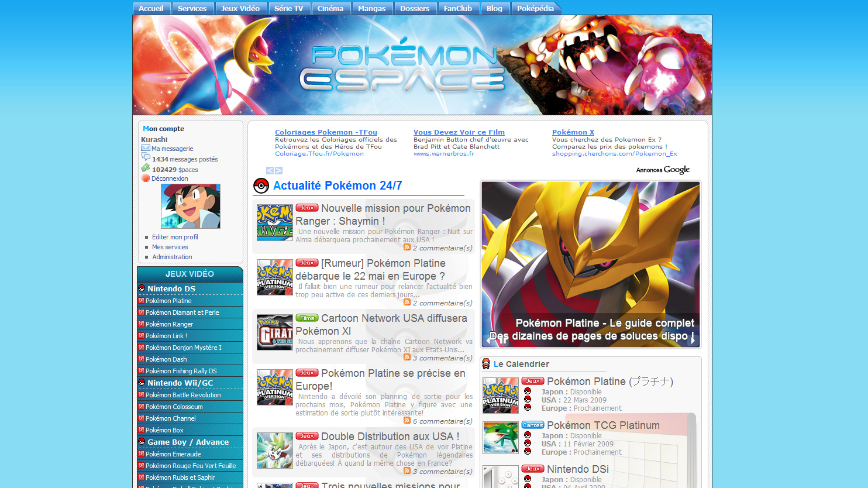The image size is (868, 488).
Task: Click the Pokémon Ranger news thumbnail
Action: coord(275,222)
